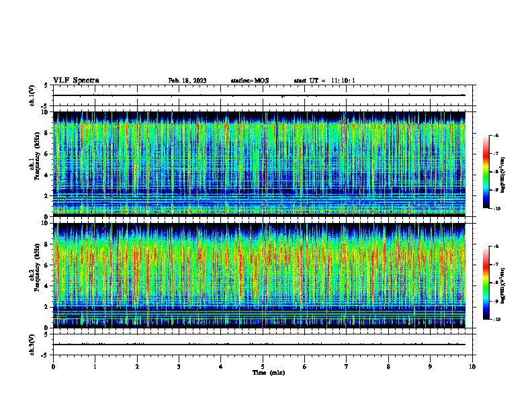Click the "5" tick on ch.1(V) axis
The height and width of the screenshot is (411, 532).
pos(46,85)
